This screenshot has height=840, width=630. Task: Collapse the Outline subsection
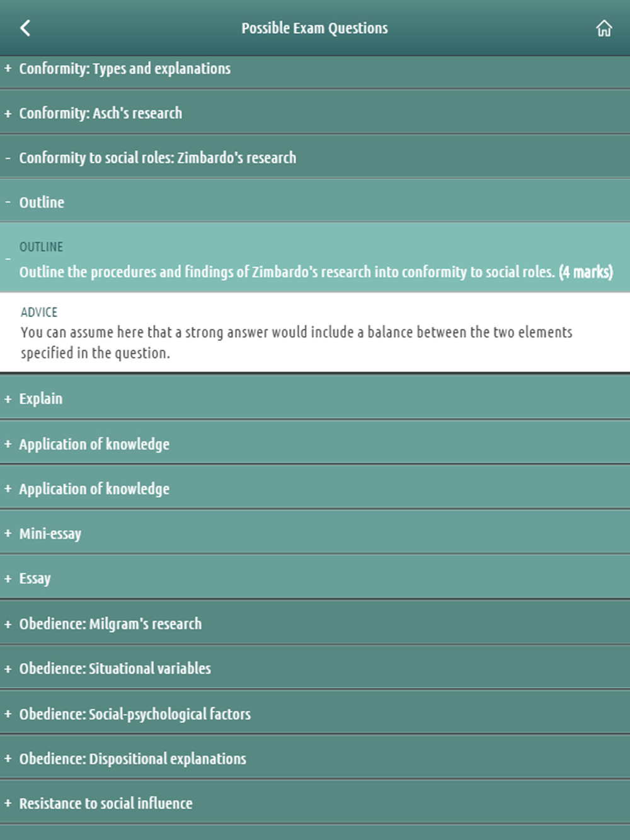point(315,202)
